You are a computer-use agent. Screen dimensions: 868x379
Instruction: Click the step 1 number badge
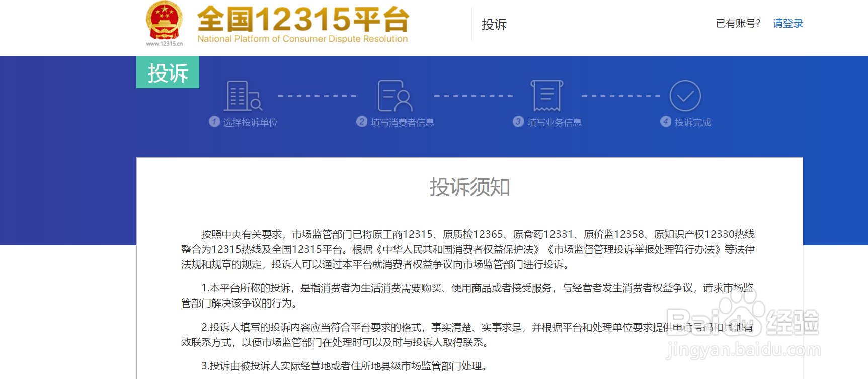pos(214,122)
